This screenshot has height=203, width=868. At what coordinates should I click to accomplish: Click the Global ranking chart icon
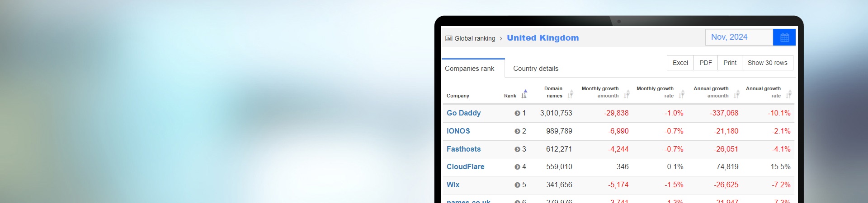coord(449,38)
